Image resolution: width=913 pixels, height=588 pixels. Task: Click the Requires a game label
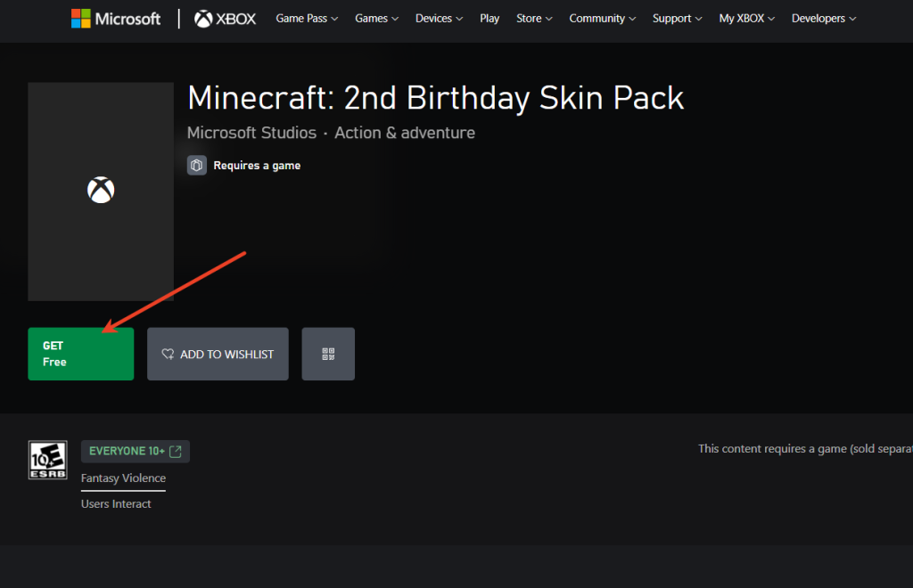click(257, 165)
